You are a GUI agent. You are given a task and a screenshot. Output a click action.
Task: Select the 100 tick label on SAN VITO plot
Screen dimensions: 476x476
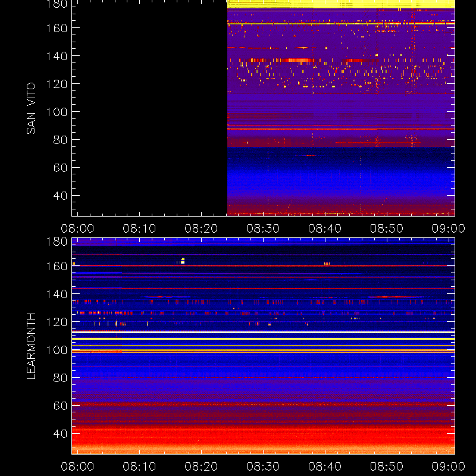tap(57, 112)
